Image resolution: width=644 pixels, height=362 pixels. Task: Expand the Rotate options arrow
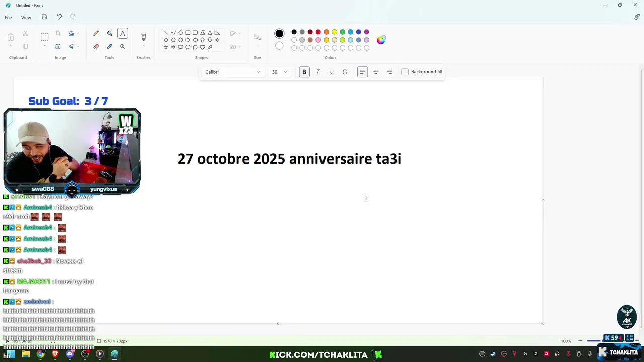78,33
